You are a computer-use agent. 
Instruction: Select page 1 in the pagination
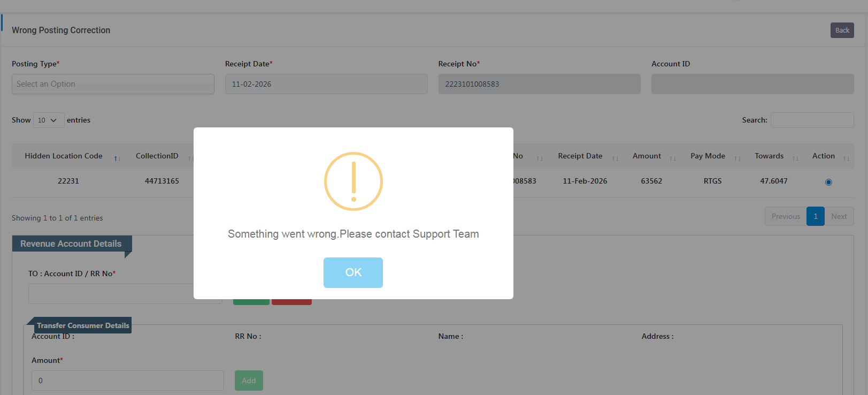coord(815,216)
